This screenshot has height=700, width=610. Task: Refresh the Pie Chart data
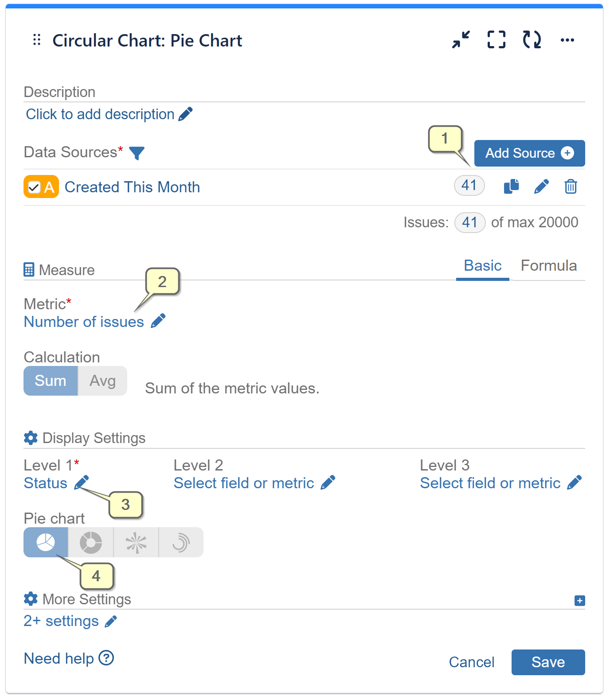pos(532,40)
